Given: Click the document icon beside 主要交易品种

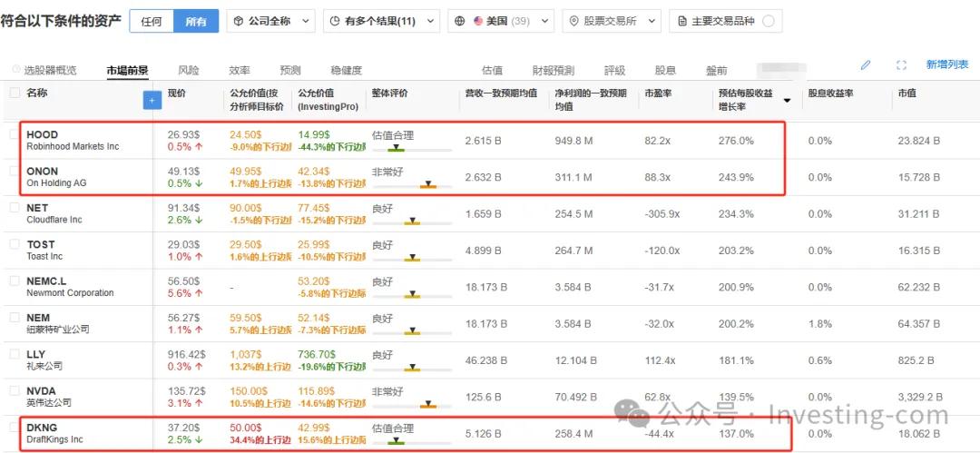Looking at the screenshot, I should (x=682, y=21).
